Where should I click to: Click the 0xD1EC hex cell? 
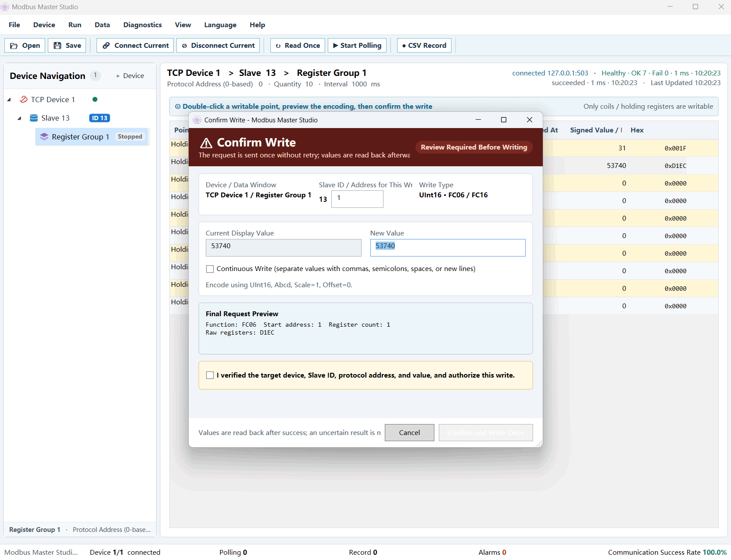[x=675, y=166]
